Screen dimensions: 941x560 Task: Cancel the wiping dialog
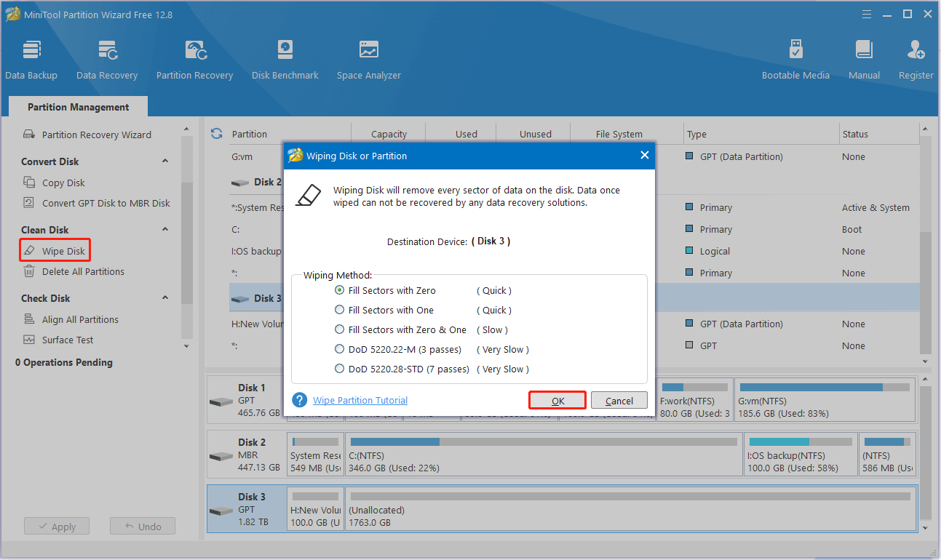[619, 401]
